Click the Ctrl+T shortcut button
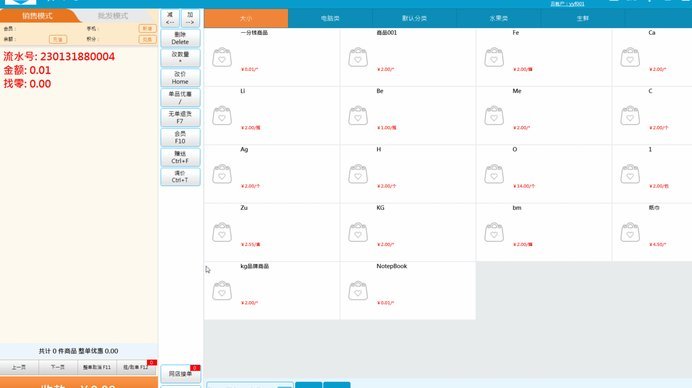Viewport: 692px width, 388px height. point(180,177)
